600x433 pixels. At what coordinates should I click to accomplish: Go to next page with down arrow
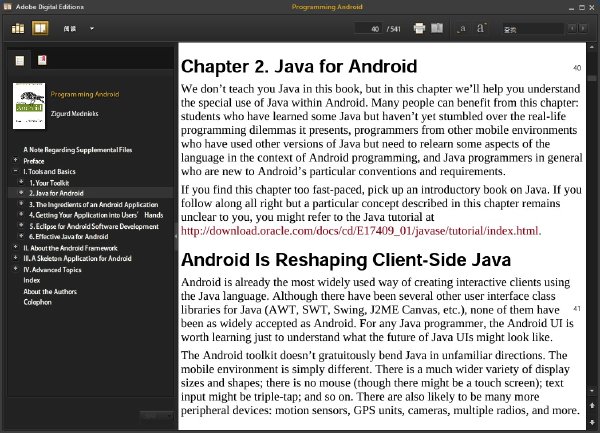click(592, 422)
